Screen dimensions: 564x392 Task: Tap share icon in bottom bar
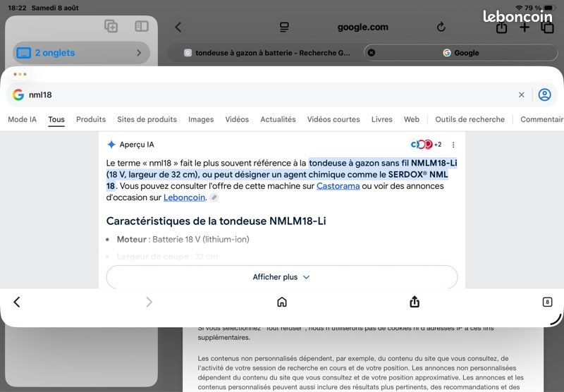tap(415, 302)
